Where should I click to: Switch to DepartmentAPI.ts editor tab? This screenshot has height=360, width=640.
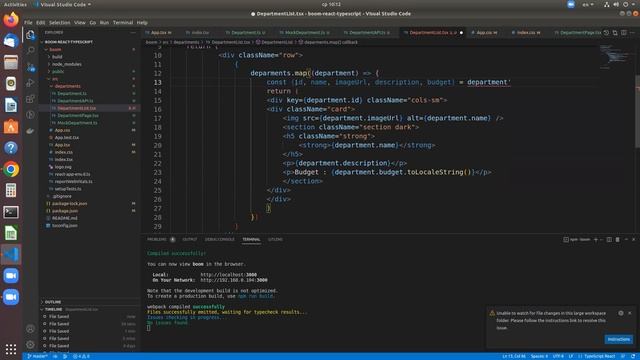coord(367,32)
